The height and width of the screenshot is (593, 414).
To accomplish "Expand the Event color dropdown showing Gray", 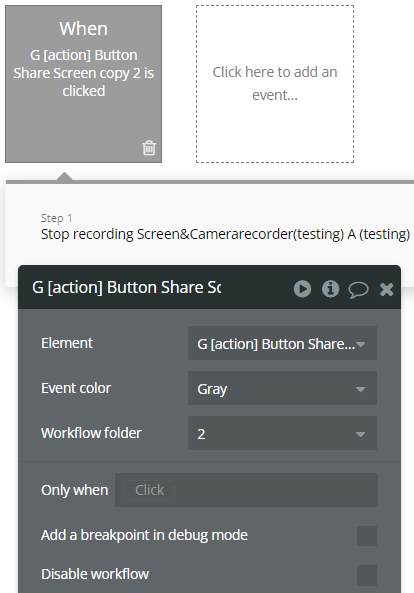I will pos(282,388).
